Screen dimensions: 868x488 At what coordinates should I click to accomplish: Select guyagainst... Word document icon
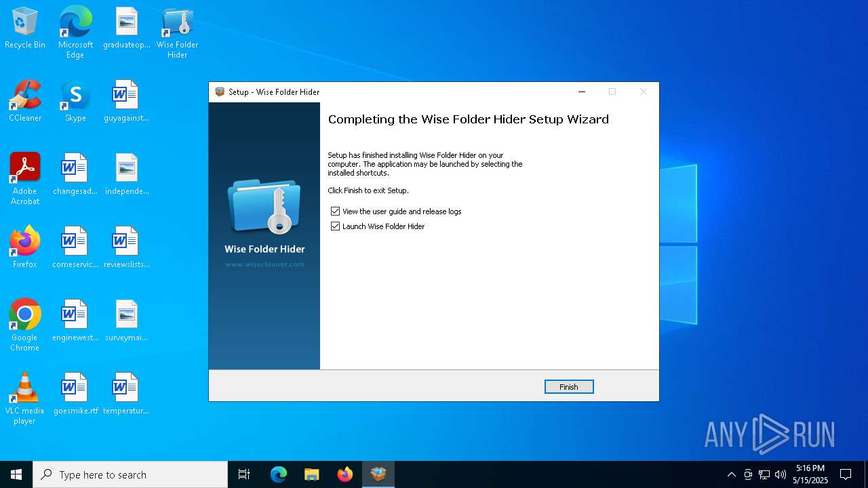click(x=127, y=102)
